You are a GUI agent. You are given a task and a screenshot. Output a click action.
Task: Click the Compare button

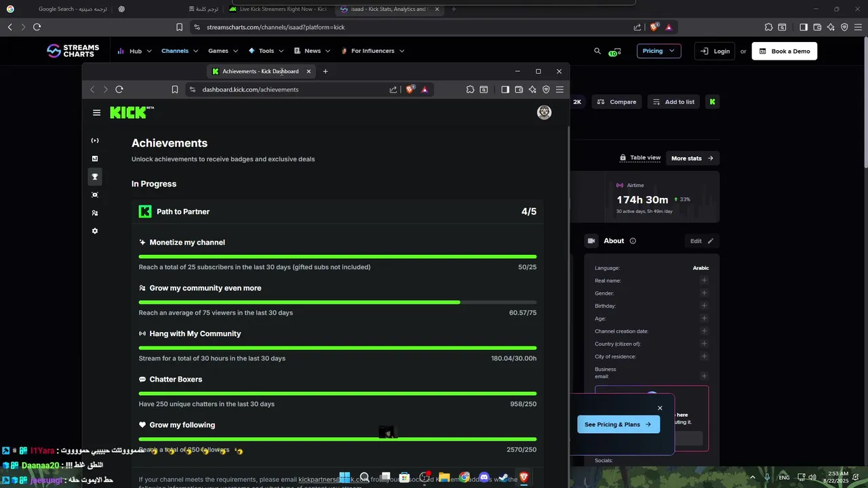[616, 102]
